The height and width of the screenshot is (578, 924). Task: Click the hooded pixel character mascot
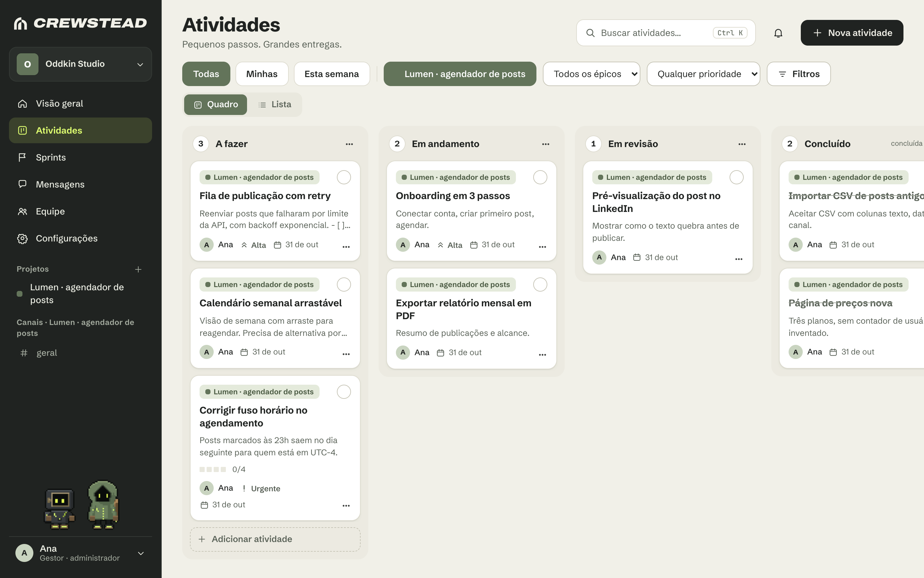[103, 504]
